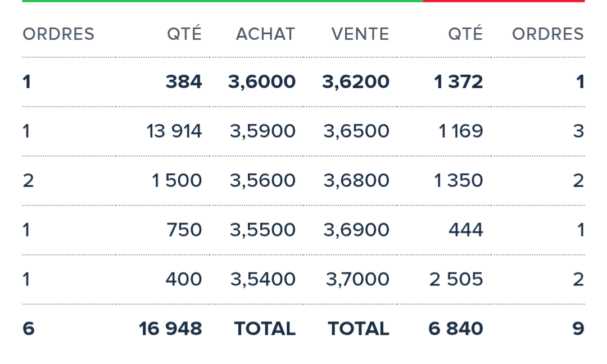
Task: Choose the ask price 3,6500
Action: pos(356,131)
